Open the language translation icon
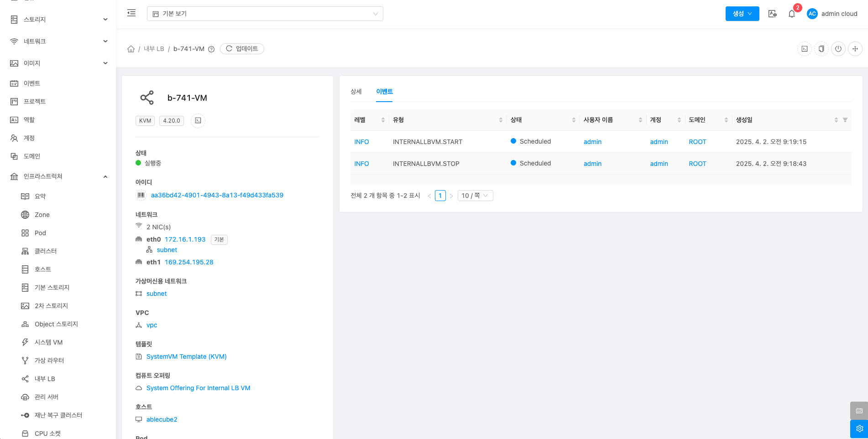This screenshot has width=868, height=439. point(772,14)
